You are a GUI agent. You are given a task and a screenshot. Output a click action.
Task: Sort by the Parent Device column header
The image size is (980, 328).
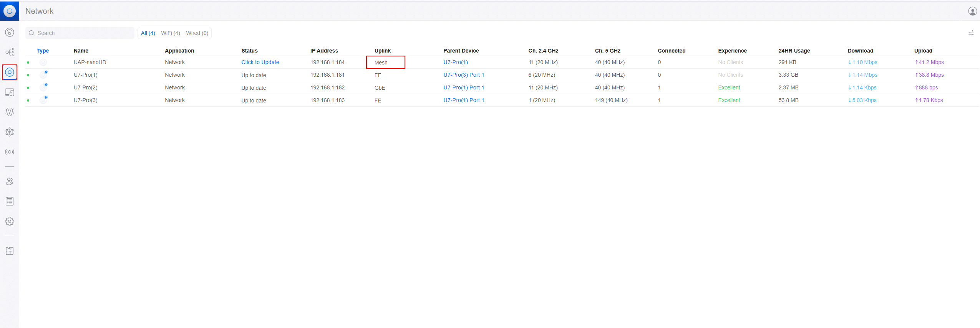point(461,51)
